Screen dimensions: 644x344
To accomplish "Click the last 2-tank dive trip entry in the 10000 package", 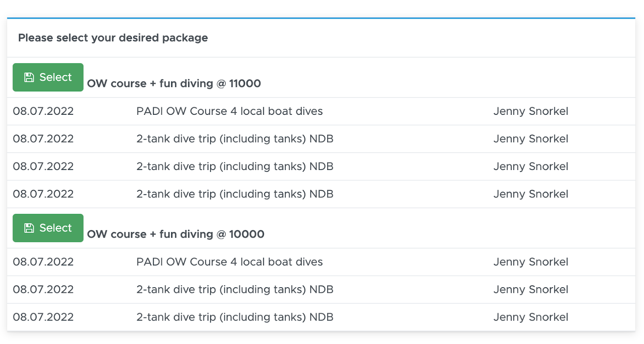I will (235, 317).
